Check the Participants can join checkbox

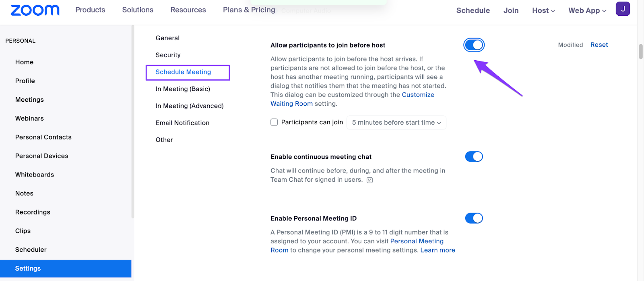[x=274, y=122]
